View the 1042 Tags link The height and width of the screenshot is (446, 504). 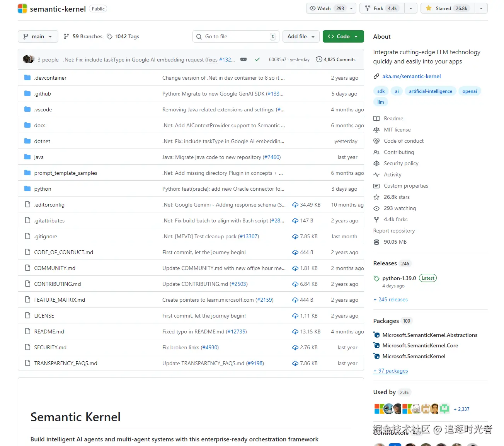tap(123, 36)
